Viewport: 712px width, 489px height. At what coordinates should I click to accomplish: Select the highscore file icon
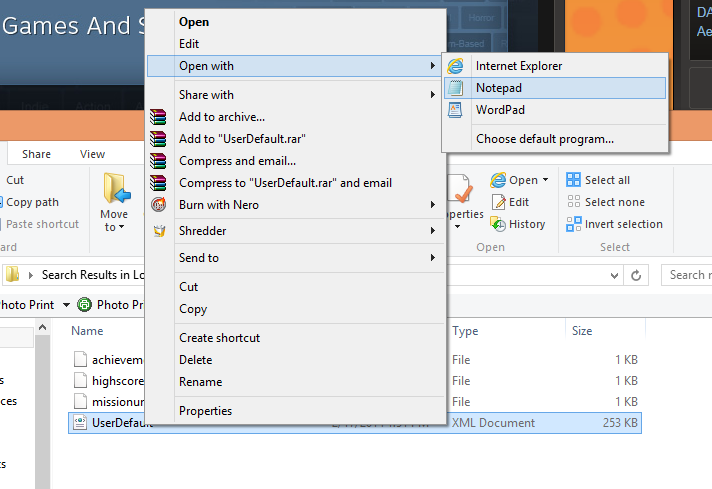80,380
